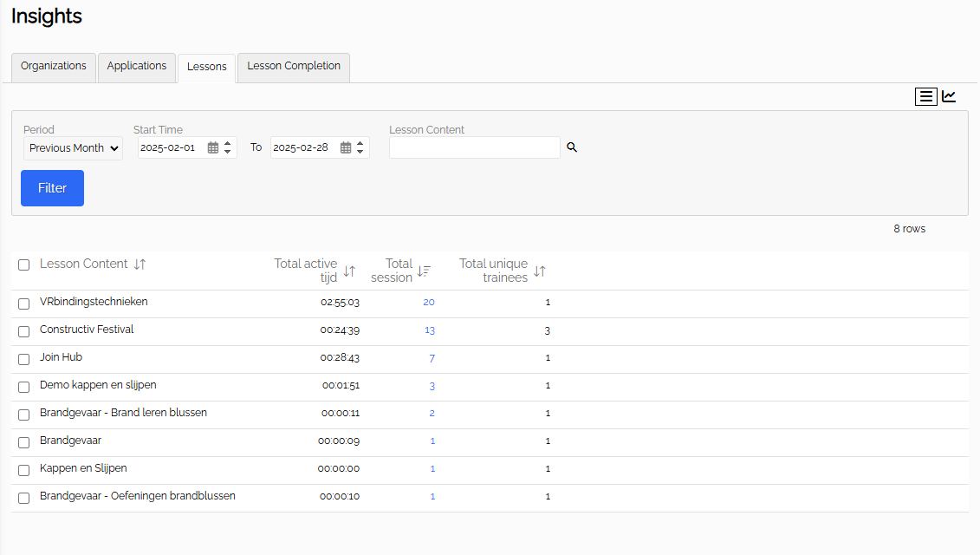Screen dimensions: 980x555
Task: Click the Lesson Content column header
Action: click(x=84, y=264)
